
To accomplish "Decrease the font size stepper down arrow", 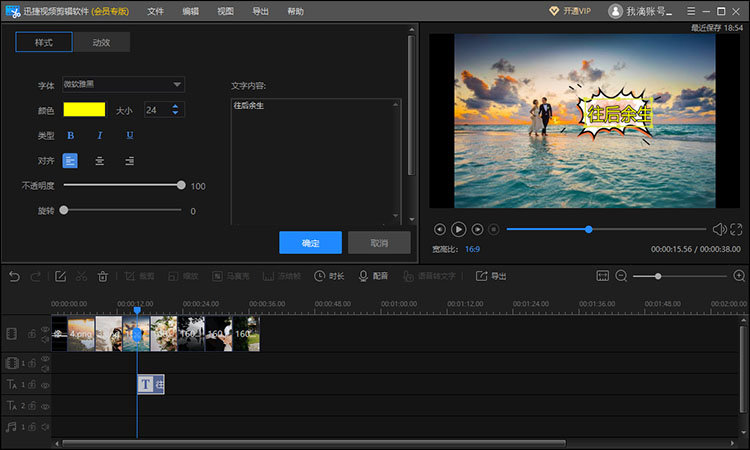I will [x=175, y=113].
